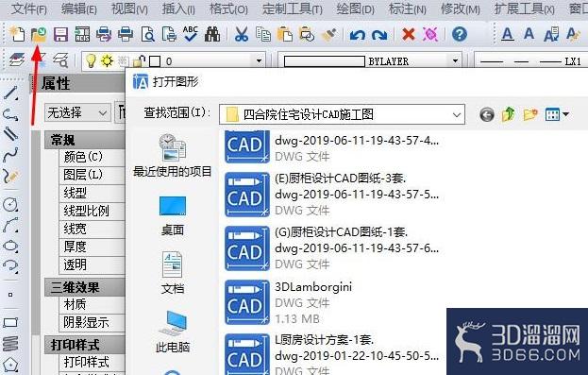Go up one folder level in dialog

508,114
